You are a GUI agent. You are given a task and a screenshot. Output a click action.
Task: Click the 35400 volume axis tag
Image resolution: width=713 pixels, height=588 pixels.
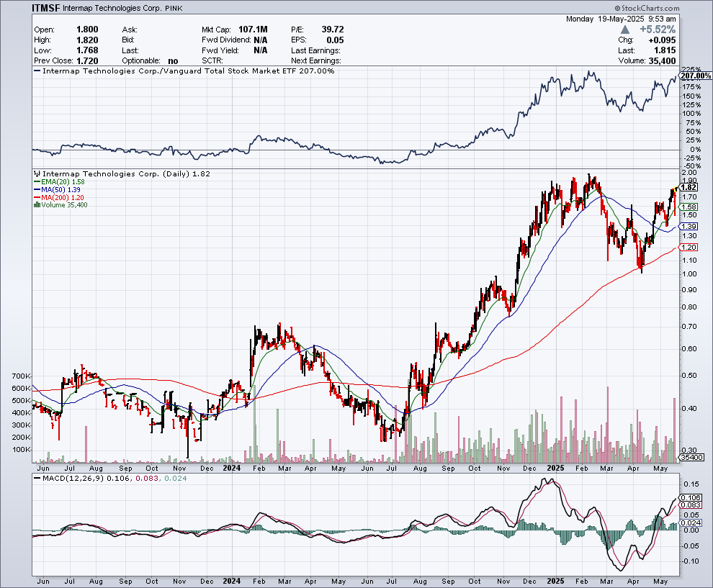pyautogui.click(x=692, y=458)
